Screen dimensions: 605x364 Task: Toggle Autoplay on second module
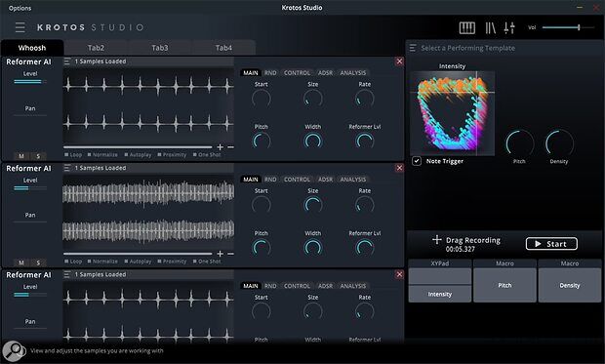pyautogui.click(x=138, y=262)
